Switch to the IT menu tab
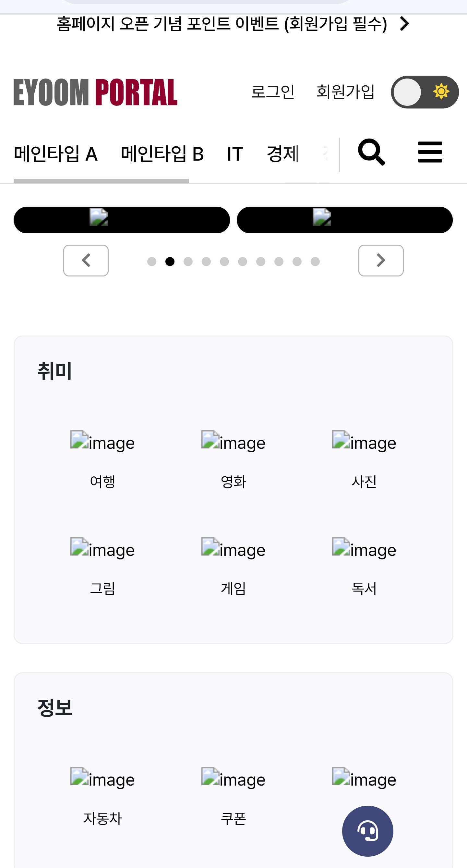The width and height of the screenshot is (467, 868). pos(235,154)
